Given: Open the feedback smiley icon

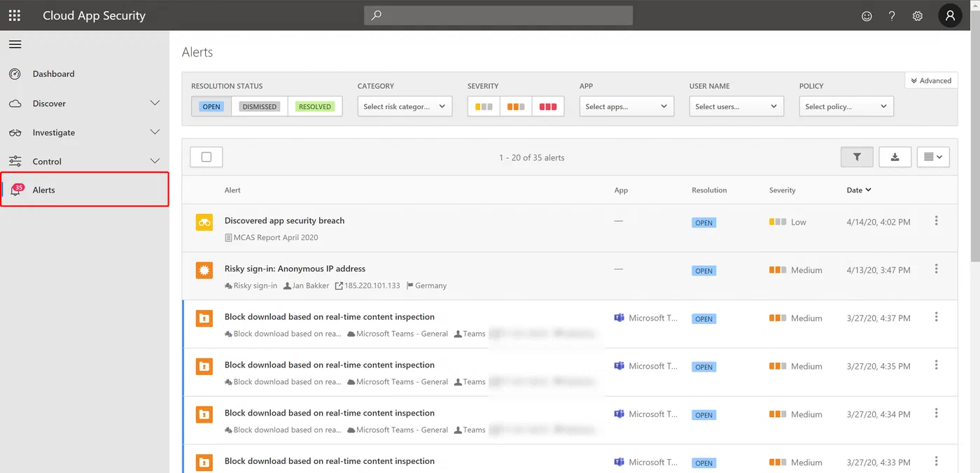Looking at the screenshot, I should click(867, 16).
